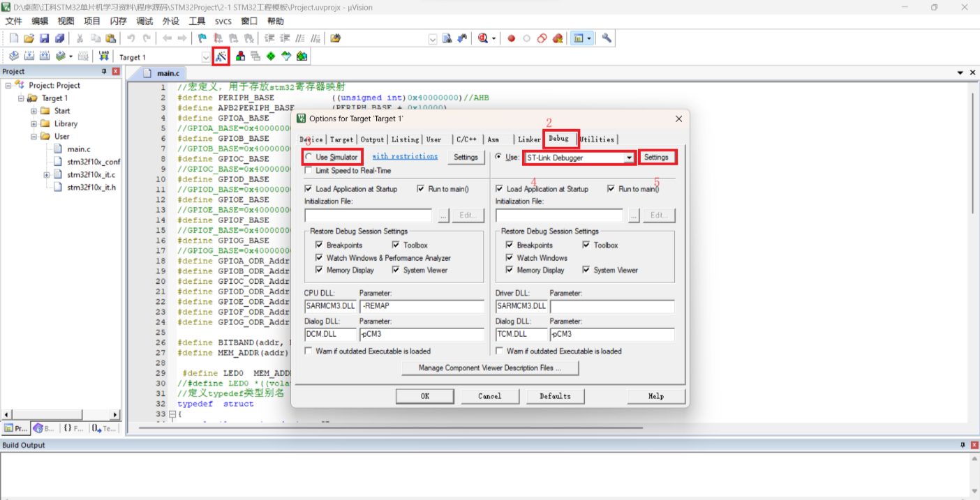Open Configuration with the wrench icon

[x=607, y=38]
